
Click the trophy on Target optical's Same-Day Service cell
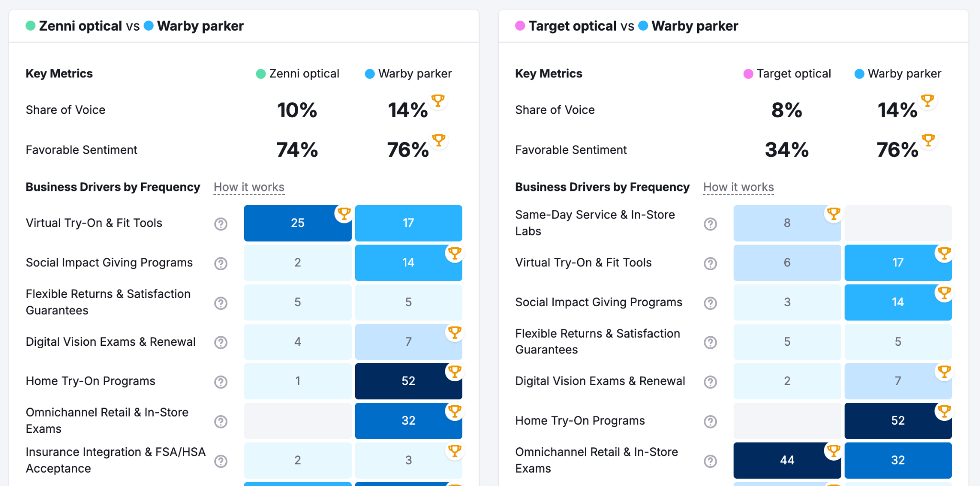click(833, 213)
